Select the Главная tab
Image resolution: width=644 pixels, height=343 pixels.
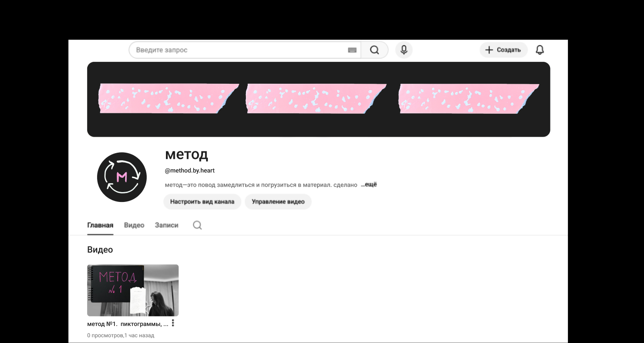click(x=100, y=225)
